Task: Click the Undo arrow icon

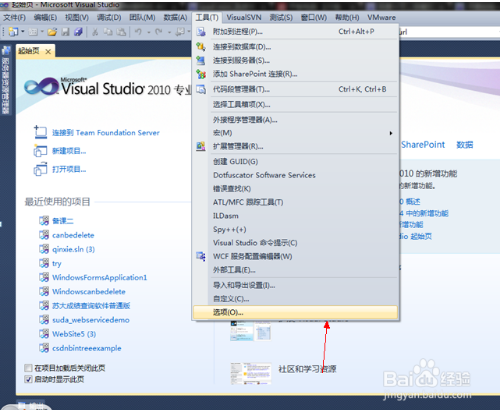Action: (138, 32)
